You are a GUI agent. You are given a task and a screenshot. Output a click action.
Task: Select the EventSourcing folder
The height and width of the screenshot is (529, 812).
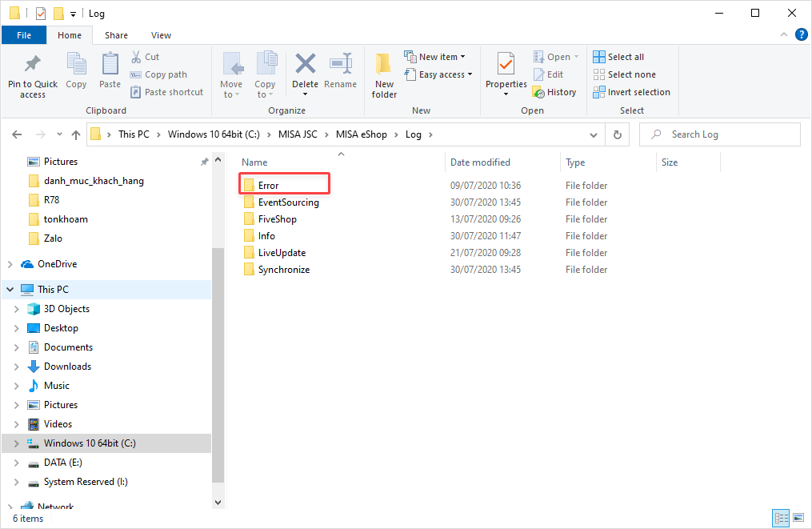(282, 202)
